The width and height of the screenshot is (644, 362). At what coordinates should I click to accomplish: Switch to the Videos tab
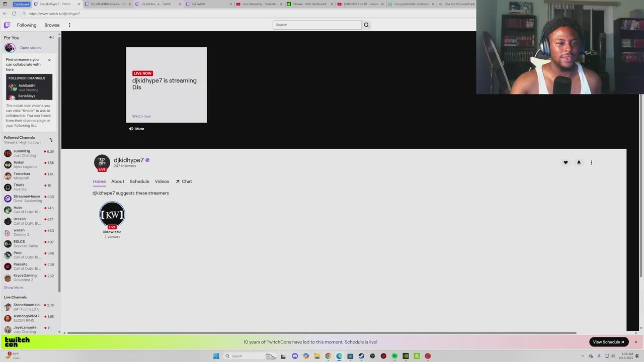(x=162, y=182)
